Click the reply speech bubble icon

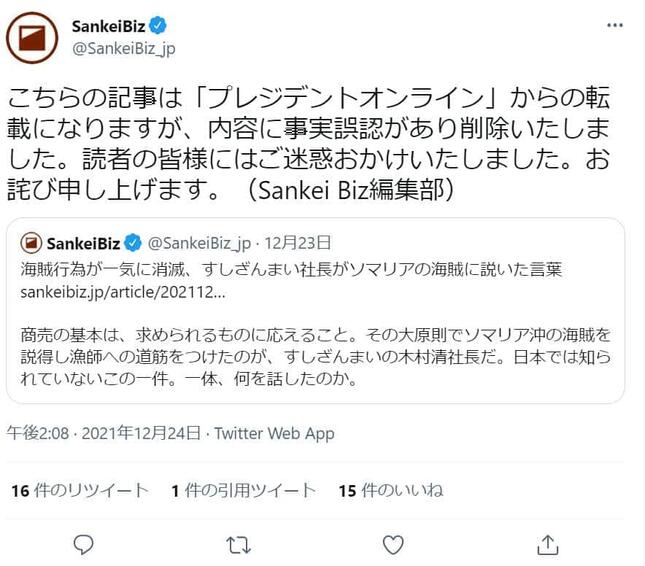click(84, 544)
